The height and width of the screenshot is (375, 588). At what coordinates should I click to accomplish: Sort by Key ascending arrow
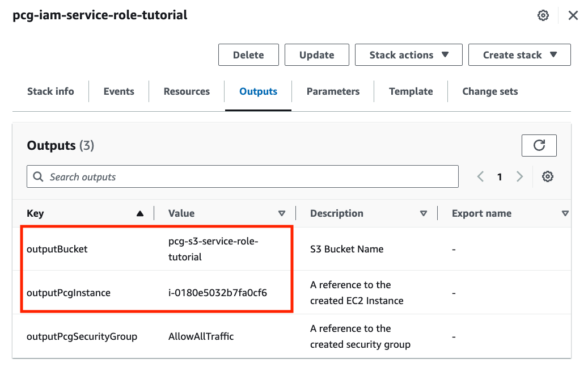140,213
